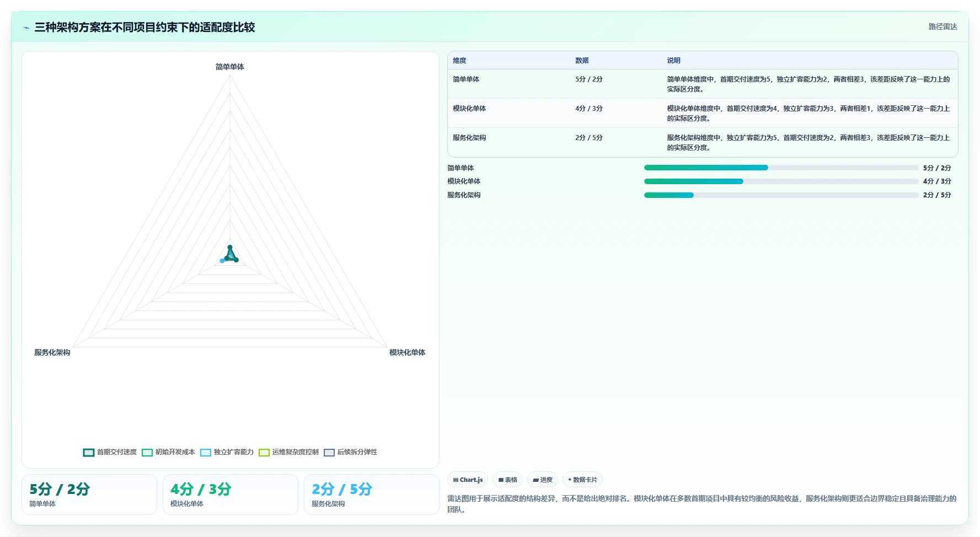The width and height of the screenshot is (980, 537).
Task: Click the 简单单体 axis label on the radar
Action: pos(230,67)
